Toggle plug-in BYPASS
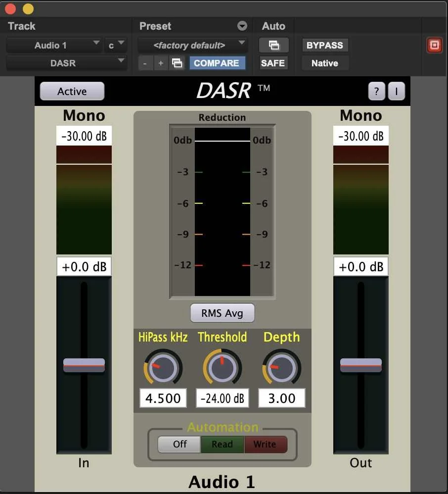 click(325, 45)
